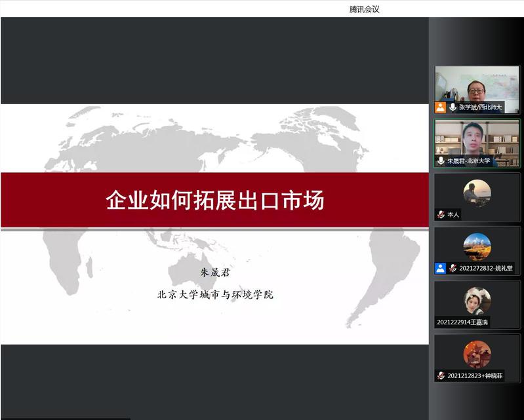The image size is (524, 420).
Task: Click the 朱晟君-北京大学 name label
Action: [468, 161]
